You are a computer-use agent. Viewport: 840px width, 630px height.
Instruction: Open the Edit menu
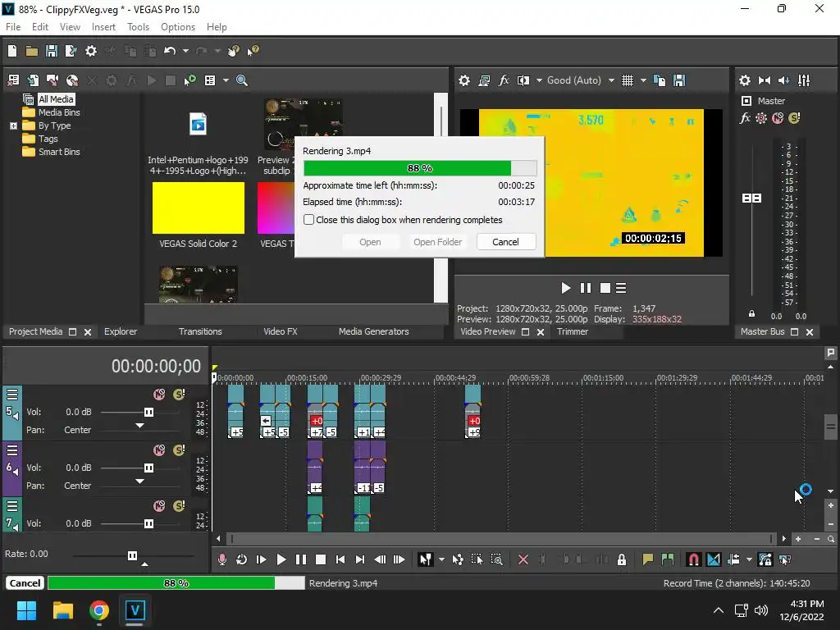click(x=40, y=27)
